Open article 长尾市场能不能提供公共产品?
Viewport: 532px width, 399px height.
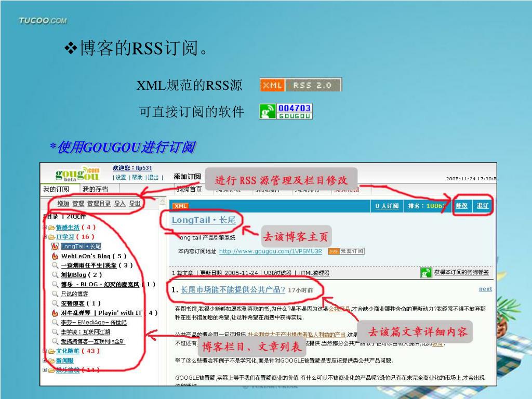coord(233,290)
